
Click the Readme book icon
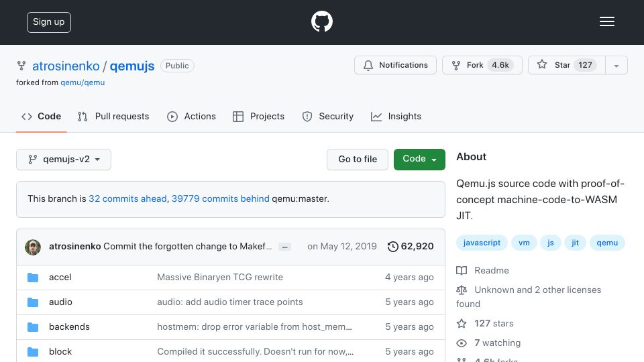point(462,270)
